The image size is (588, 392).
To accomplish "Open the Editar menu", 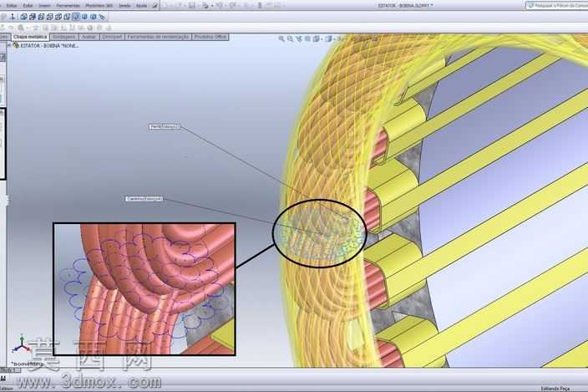I will tap(11, 6).
